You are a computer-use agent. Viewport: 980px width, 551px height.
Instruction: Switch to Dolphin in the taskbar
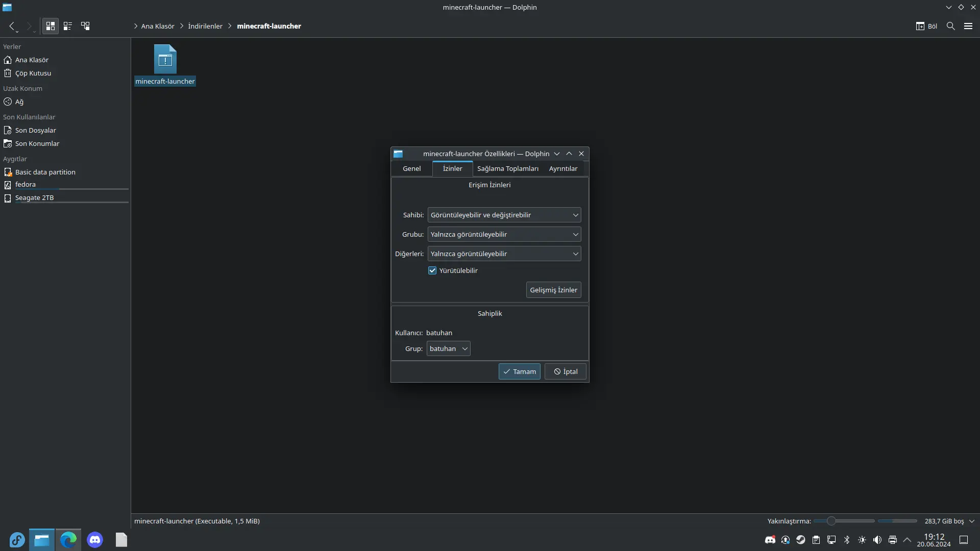(x=42, y=540)
